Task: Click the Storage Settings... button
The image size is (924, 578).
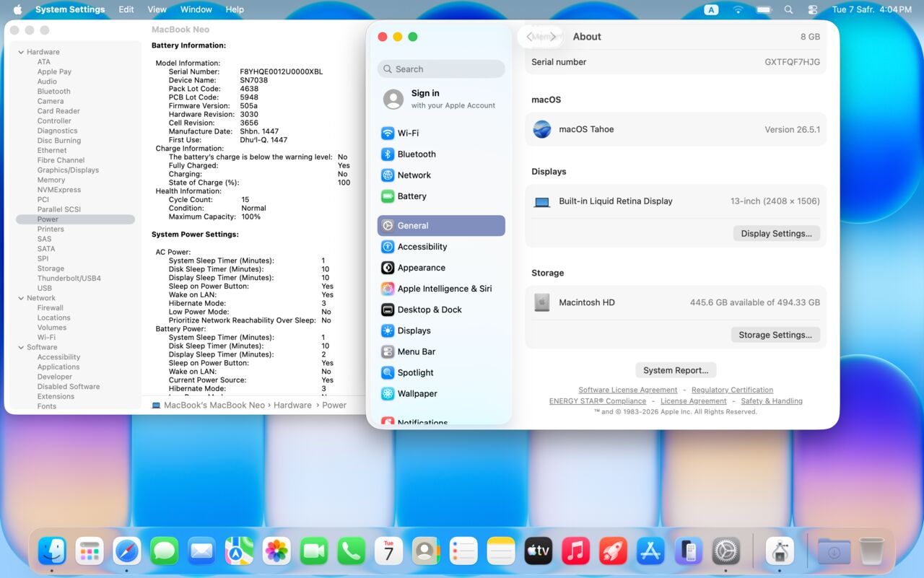Action: [775, 335]
